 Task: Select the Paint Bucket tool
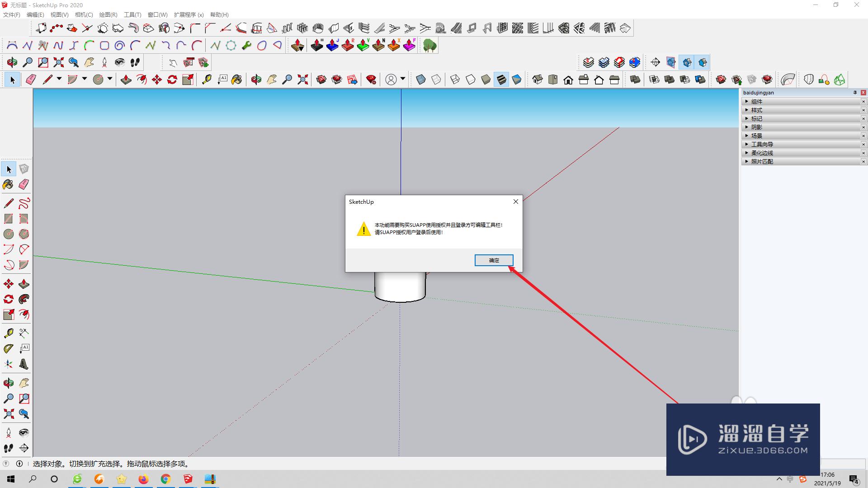tap(8, 184)
